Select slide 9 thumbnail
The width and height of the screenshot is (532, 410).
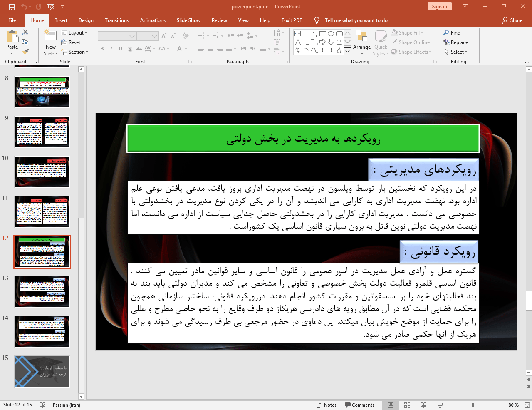pos(42,132)
